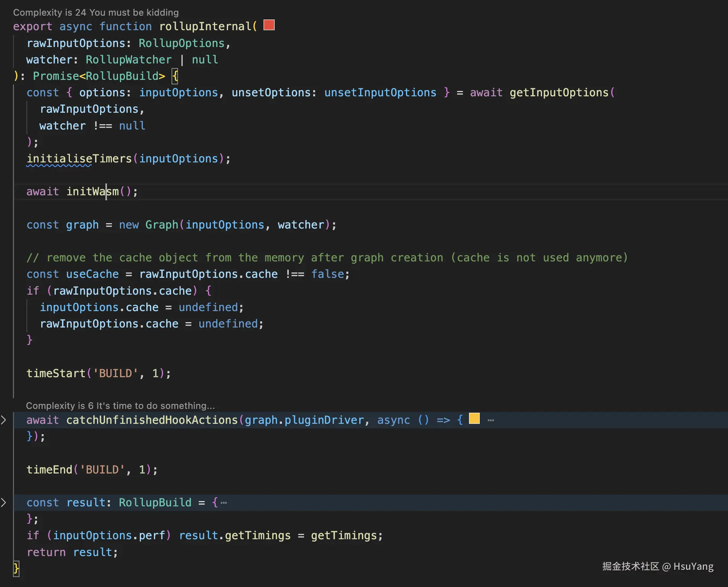Click the final closing brace of rollupInternal

(x=16, y=569)
